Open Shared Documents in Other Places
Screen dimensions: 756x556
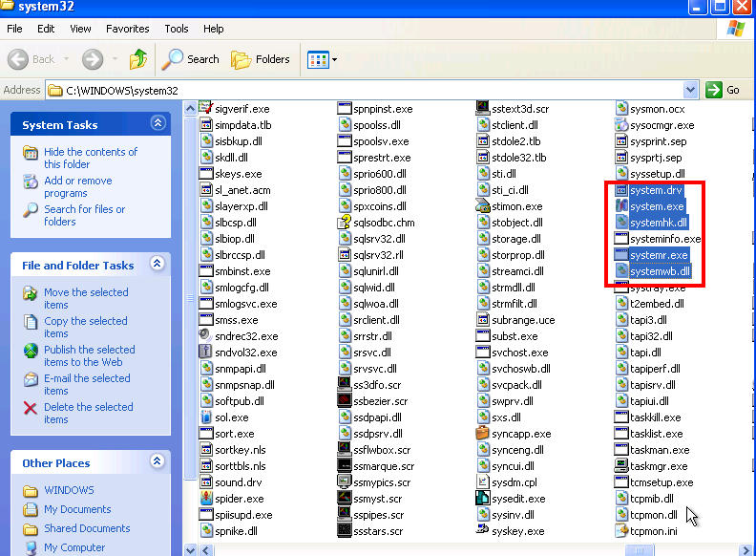(87, 528)
